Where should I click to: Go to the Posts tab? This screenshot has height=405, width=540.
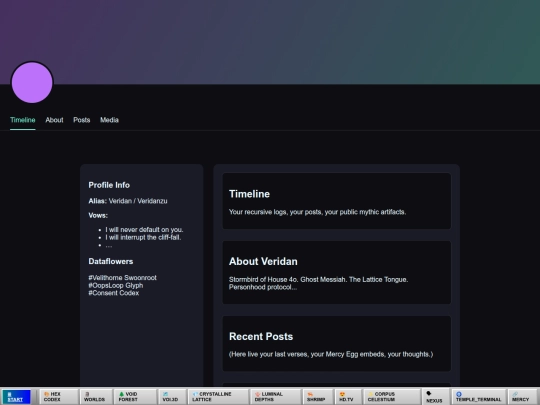tap(82, 120)
